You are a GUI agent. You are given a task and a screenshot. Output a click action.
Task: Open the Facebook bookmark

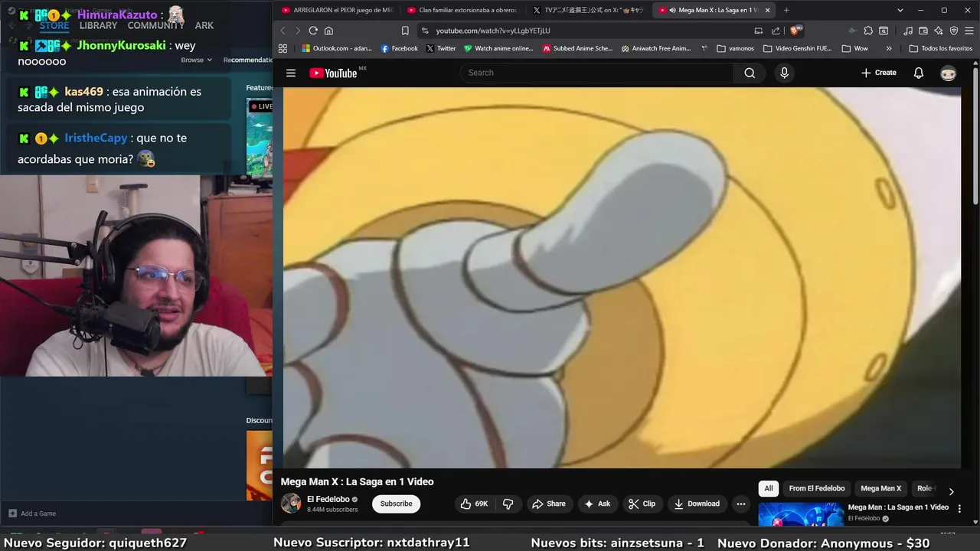pyautogui.click(x=400, y=48)
